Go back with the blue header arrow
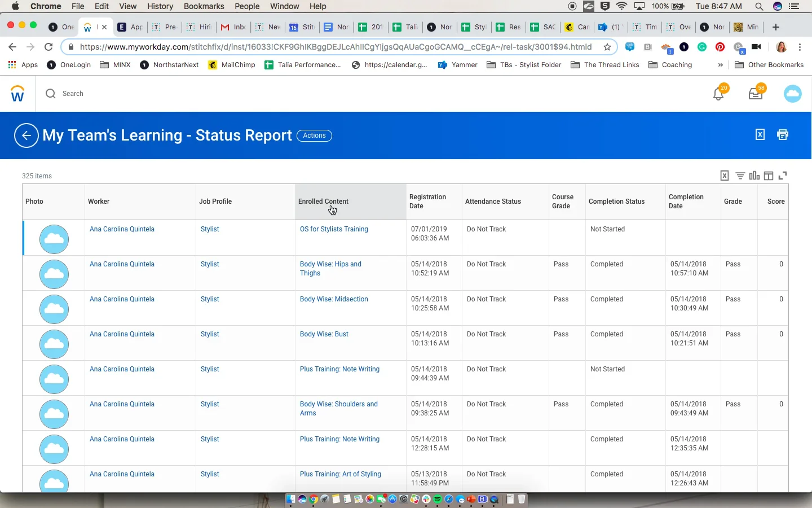 (27, 135)
